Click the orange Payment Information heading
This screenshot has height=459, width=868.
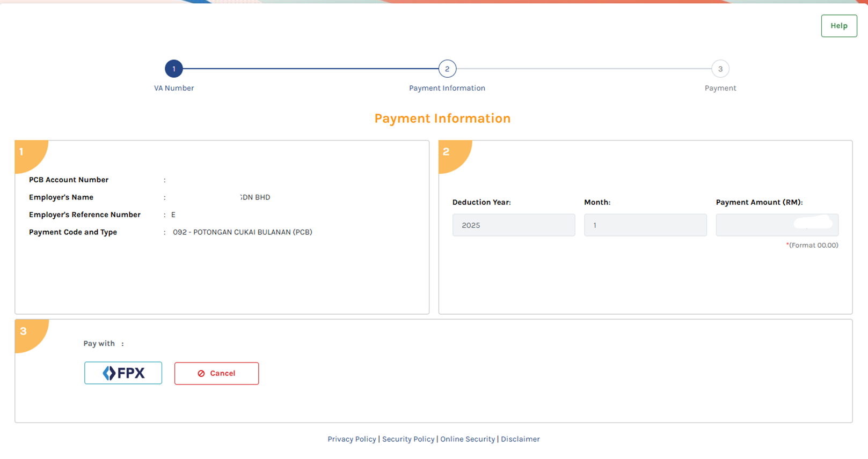tap(442, 119)
